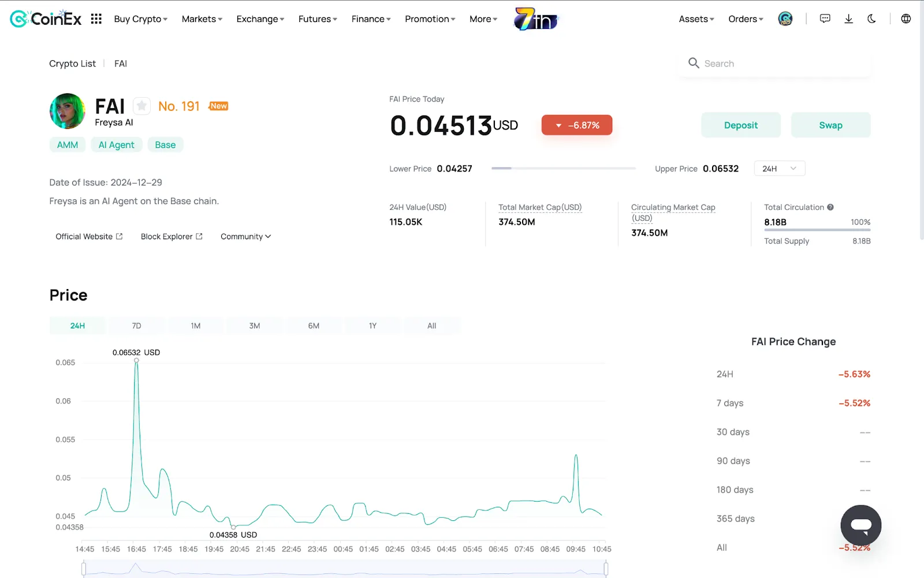This screenshot has width=924, height=578.
Task: Click the left range handle under chart
Action: click(x=84, y=569)
